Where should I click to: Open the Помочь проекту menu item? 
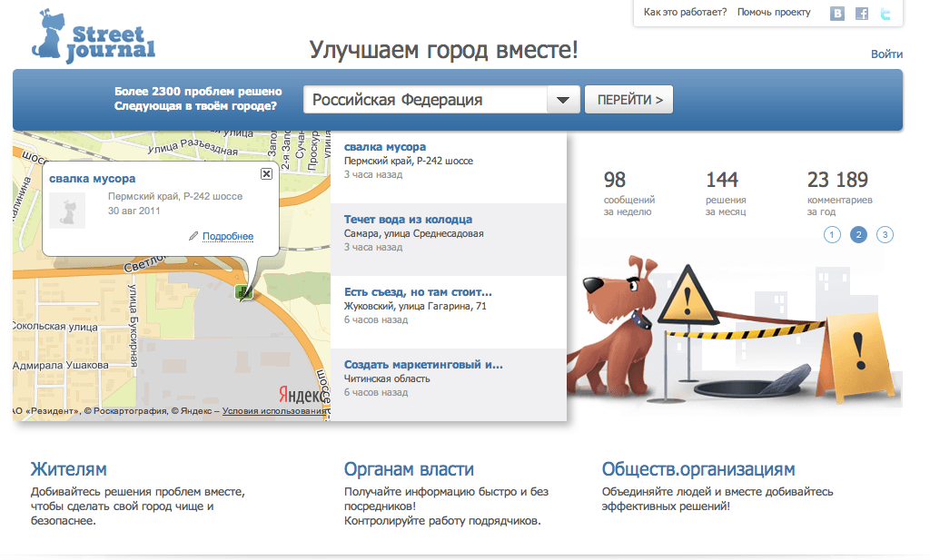click(x=773, y=12)
